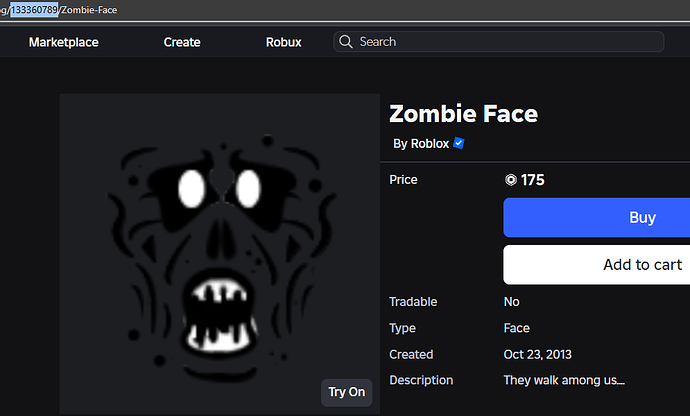Open the Marketplace navigation link
Screen dimensions: 690x416
pyautogui.click(x=64, y=42)
